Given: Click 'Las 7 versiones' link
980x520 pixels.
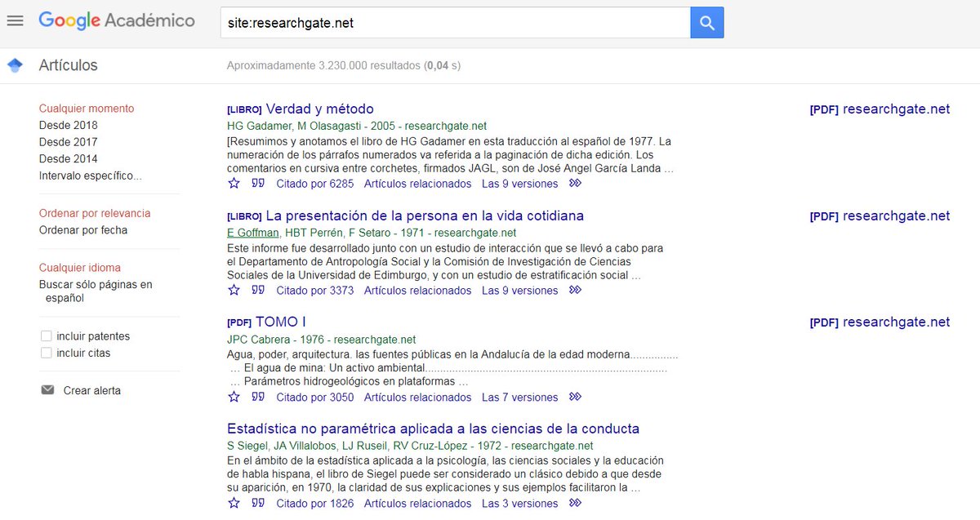Looking at the screenshot, I should click(x=520, y=398).
